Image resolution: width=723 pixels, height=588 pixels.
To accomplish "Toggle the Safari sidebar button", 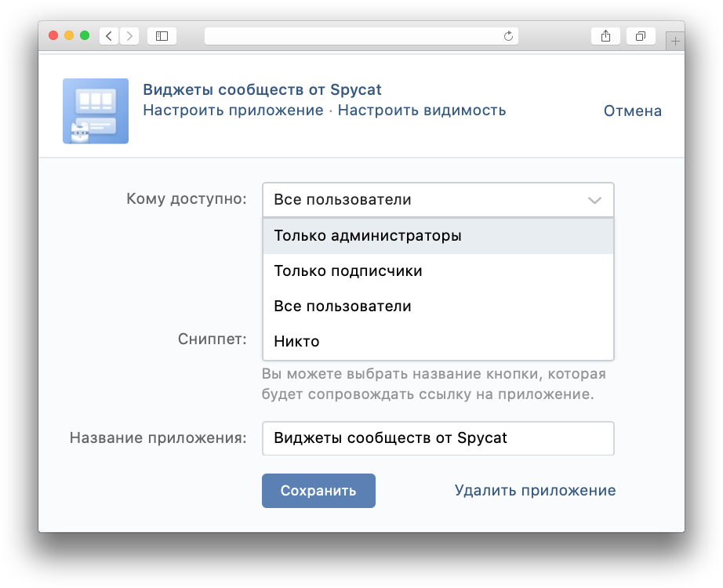I will tap(162, 36).
